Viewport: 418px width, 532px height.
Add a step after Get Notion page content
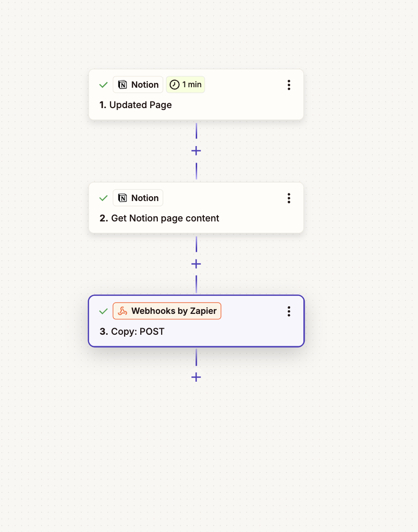click(196, 264)
